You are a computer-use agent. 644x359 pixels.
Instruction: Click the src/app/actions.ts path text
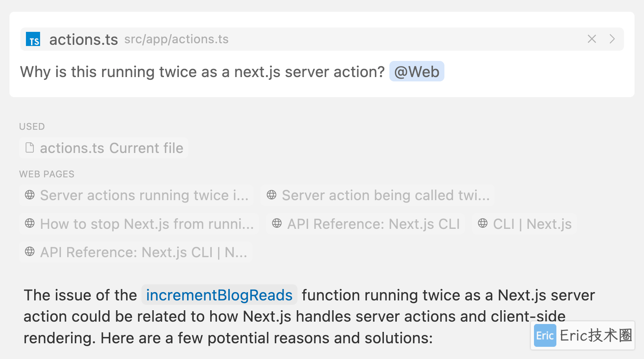[176, 39]
